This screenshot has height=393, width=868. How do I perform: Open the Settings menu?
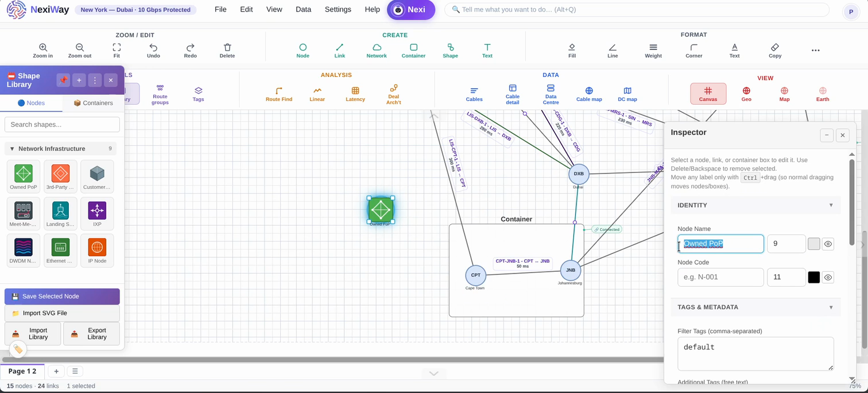(x=338, y=9)
